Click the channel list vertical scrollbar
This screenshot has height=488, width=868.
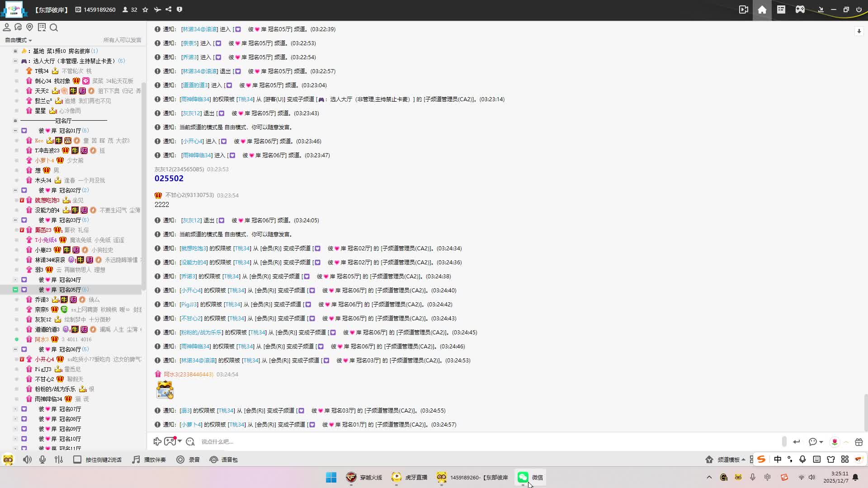[143, 181]
